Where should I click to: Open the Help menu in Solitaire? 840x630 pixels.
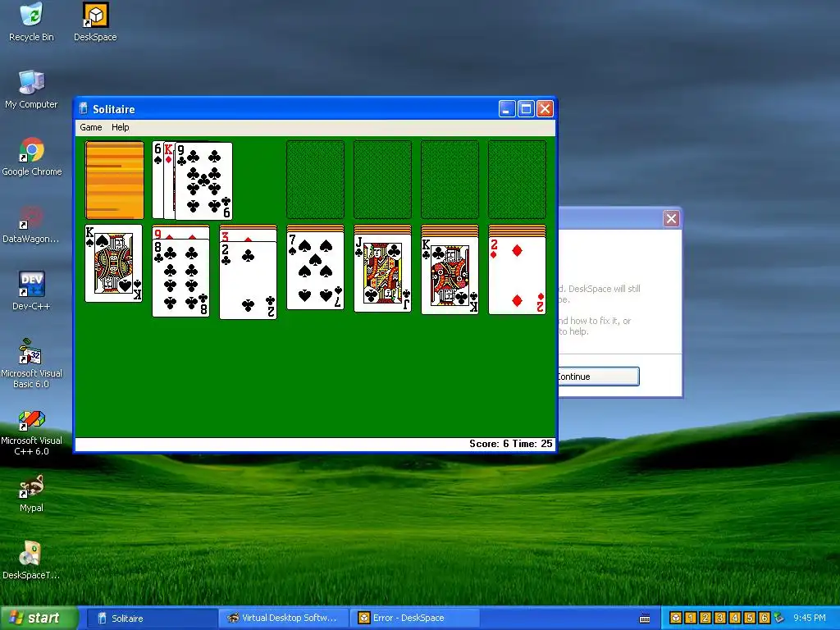(120, 127)
